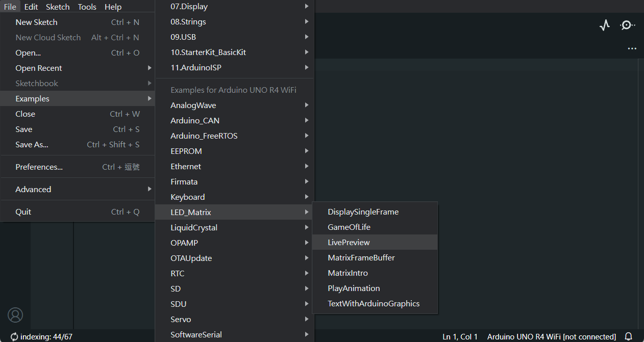Expand the SD examples
Screen dimensions: 644x342
tap(235, 289)
